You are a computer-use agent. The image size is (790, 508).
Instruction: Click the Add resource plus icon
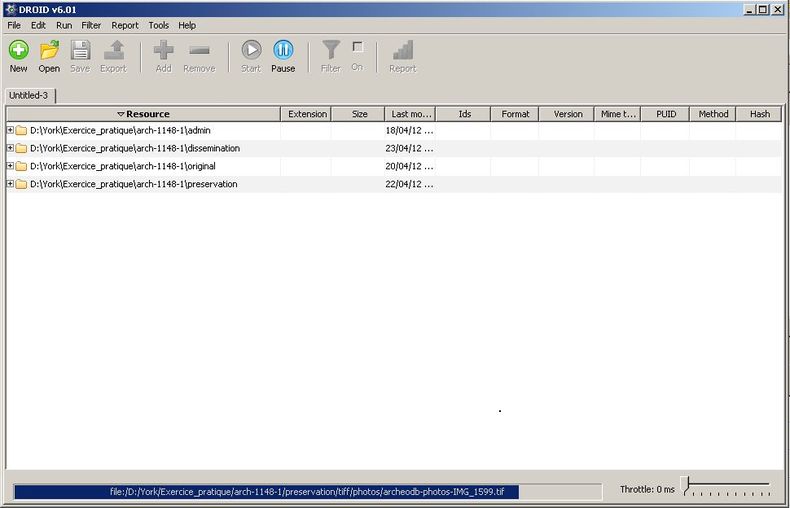click(x=163, y=50)
